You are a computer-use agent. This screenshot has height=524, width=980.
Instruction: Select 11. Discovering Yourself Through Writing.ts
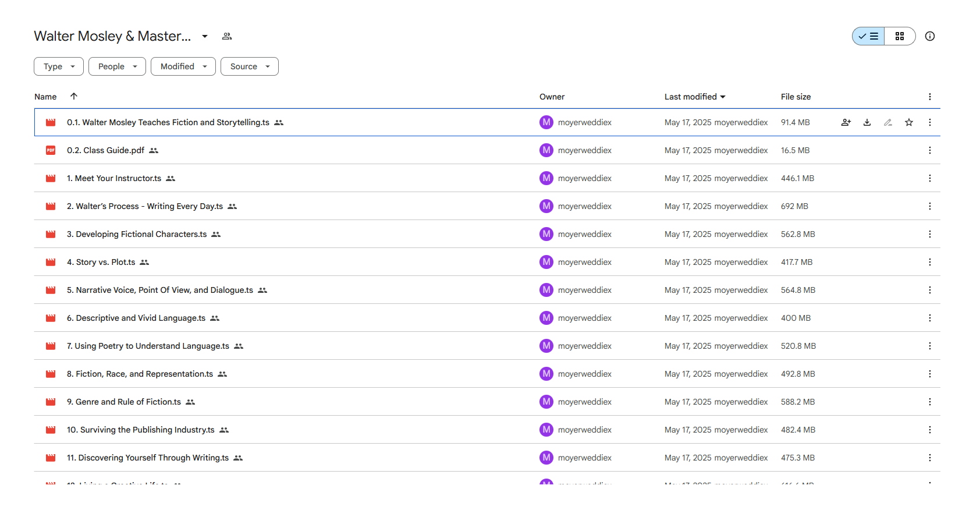[x=487, y=458]
